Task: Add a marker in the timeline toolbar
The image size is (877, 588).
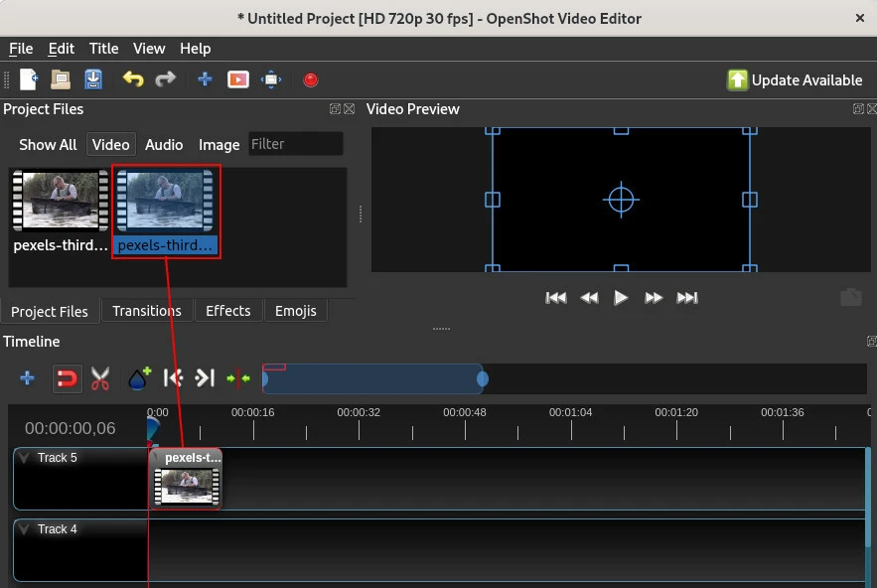Action: (x=139, y=378)
